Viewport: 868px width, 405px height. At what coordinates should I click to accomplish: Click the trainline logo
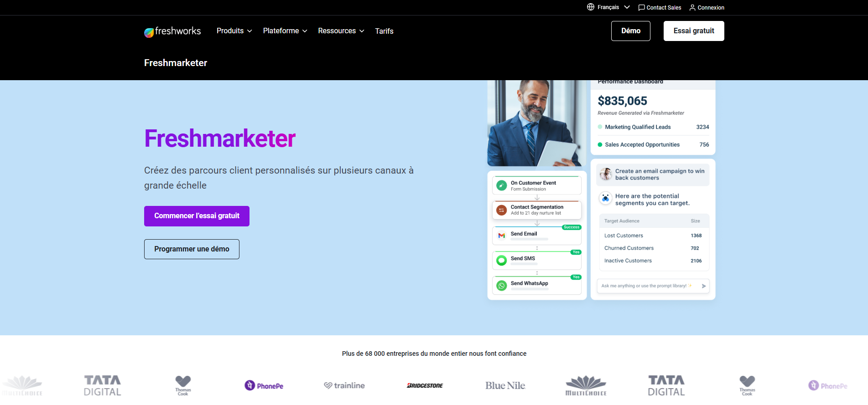[344, 385]
